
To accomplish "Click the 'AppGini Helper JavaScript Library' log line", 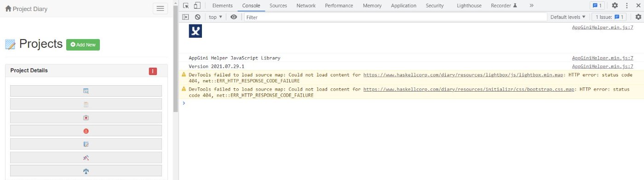I will pos(234,58).
